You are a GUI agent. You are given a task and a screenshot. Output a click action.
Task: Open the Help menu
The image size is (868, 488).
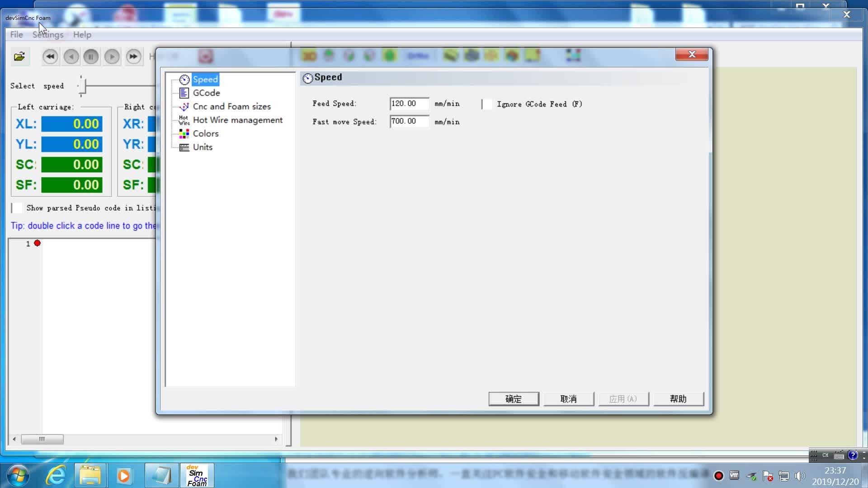(82, 34)
